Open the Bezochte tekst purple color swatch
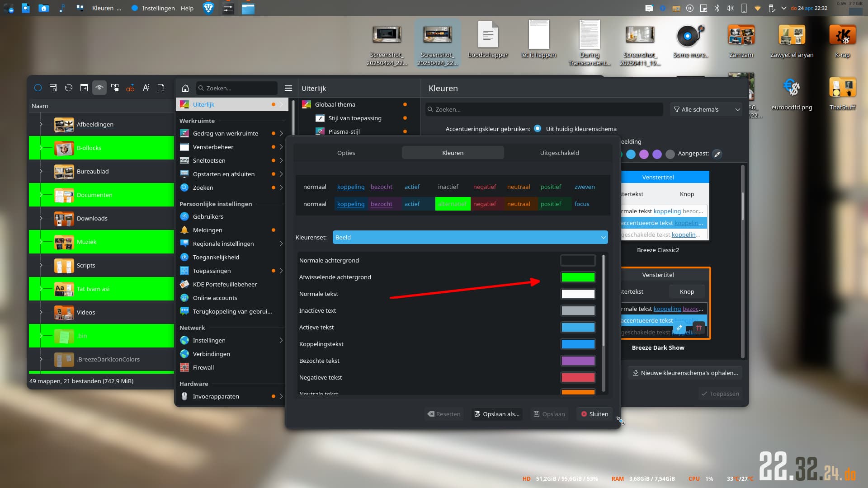868x488 pixels. 578,361
